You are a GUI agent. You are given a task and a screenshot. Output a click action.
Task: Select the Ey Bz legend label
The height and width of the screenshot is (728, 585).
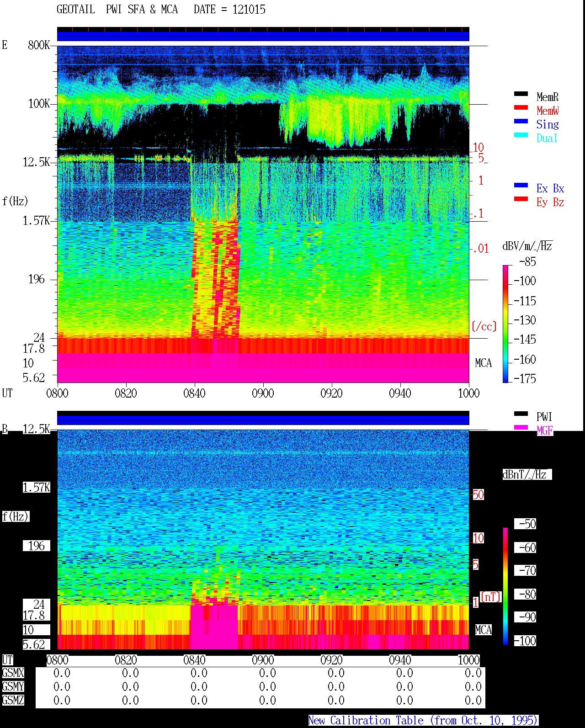pos(550,202)
